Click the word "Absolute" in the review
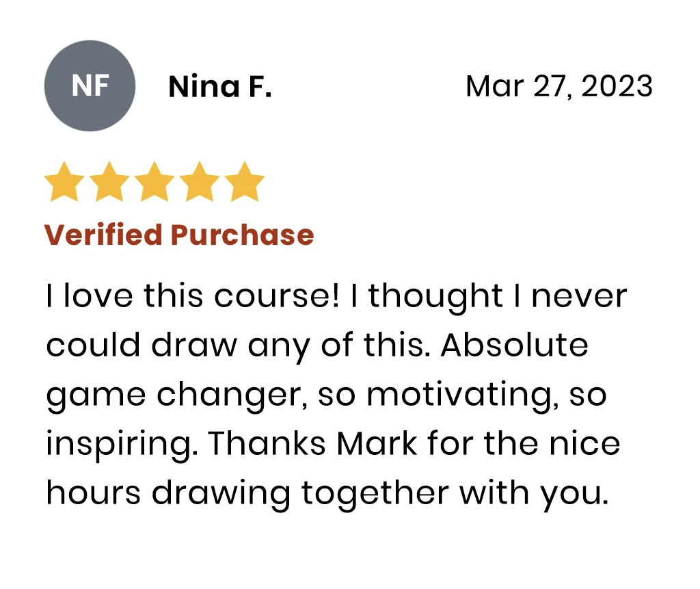The image size is (700, 589). (x=514, y=346)
